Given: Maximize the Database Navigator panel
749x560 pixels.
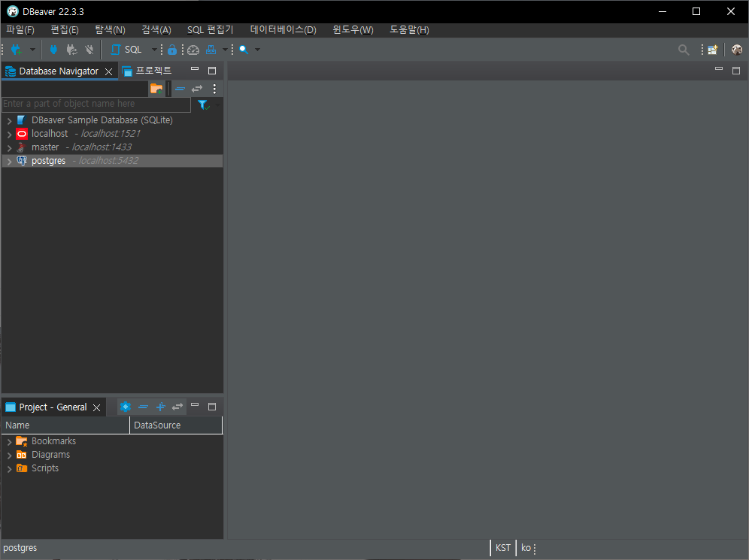Looking at the screenshot, I should 212,71.
